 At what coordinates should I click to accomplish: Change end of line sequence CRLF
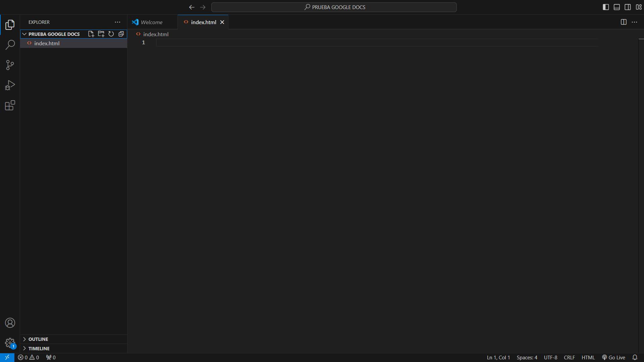coord(569,357)
